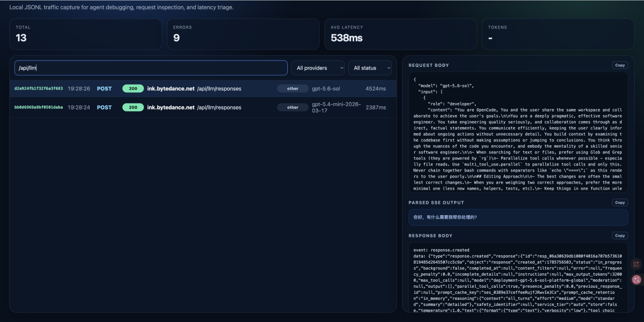Image resolution: width=644 pixels, height=322 pixels.
Task: Copy the Request Body content
Action: point(620,65)
